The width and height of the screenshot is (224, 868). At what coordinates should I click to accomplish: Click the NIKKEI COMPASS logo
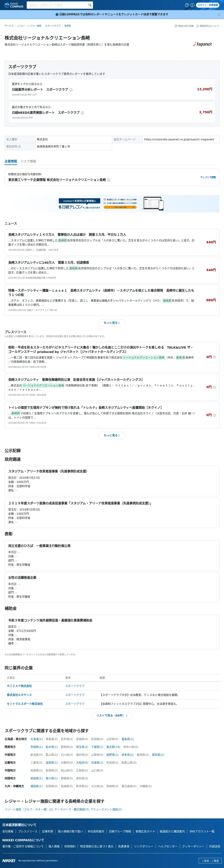tap(14, 5)
